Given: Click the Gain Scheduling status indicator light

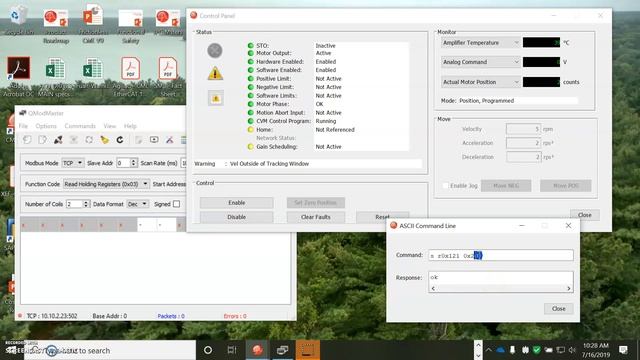Looking at the screenshot, I should click(251, 147).
